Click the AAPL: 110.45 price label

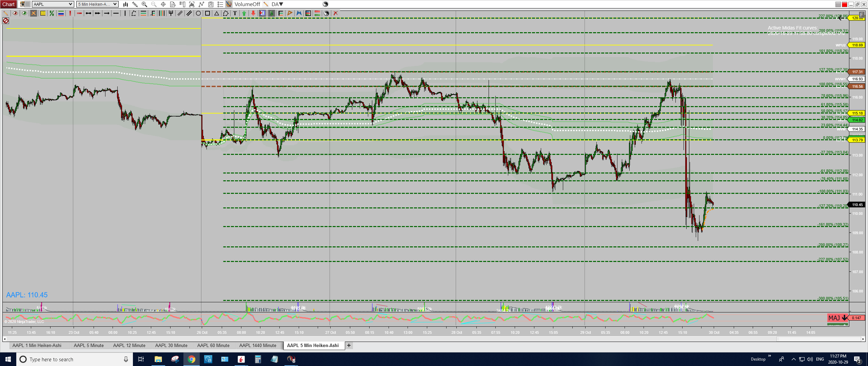[27, 295]
